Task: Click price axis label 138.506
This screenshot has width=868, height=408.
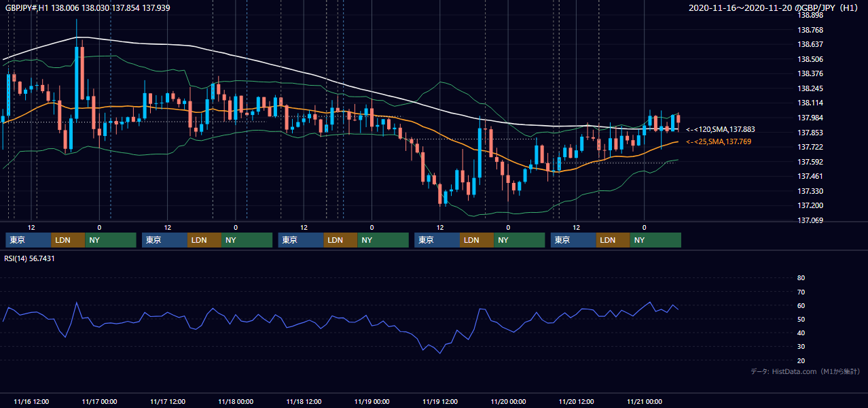Action: [810, 59]
